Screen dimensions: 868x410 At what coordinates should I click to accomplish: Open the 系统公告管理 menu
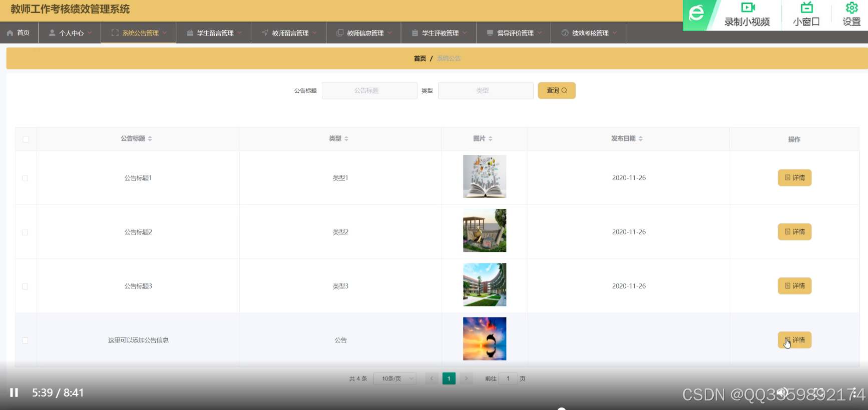(139, 33)
